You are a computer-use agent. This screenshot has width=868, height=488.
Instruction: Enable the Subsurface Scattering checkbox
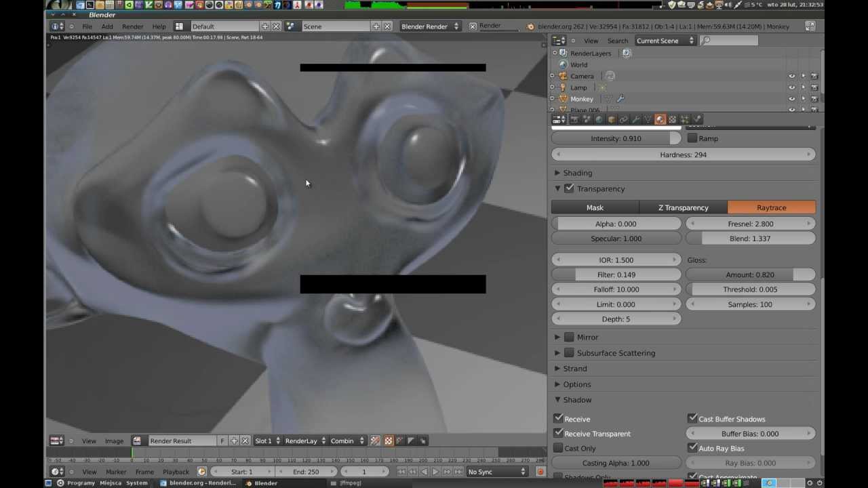point(569,352)
